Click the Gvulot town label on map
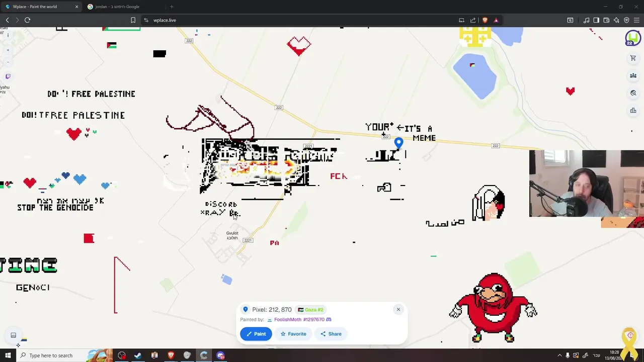 [232, 235]
